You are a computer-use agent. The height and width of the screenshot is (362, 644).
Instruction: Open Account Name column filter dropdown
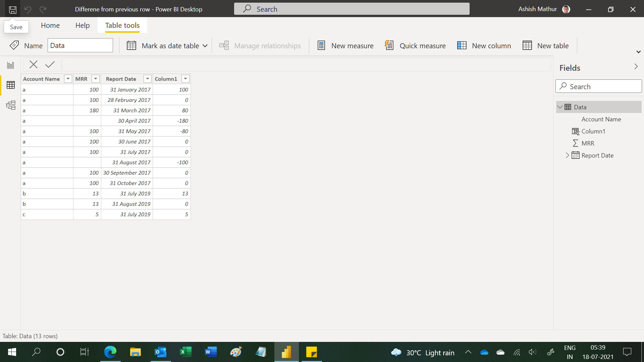click(68, 79)
